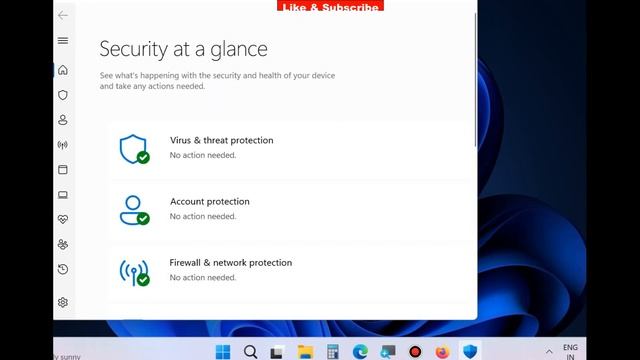Click 'No action needed.' under Virus & threat protection
This screenshot has height=360, width=640.
click(x=203, y=155)
